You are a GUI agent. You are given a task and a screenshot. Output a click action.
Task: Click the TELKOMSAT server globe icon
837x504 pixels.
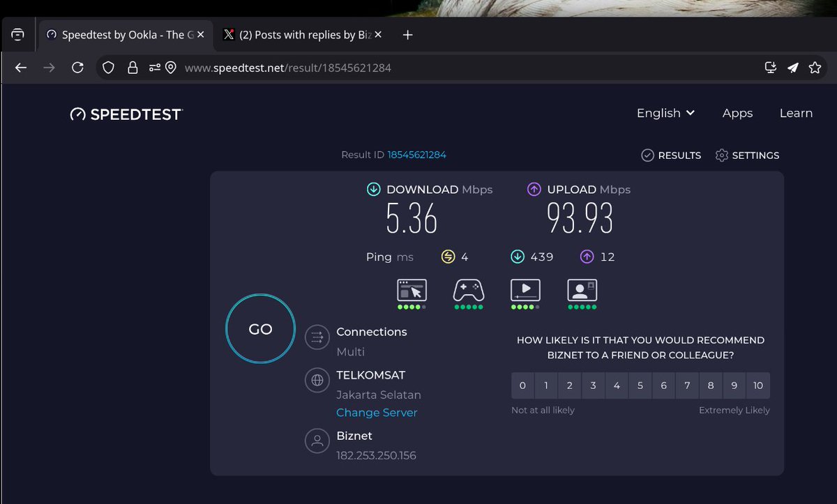pyautogui.click(x=317, y=381)
